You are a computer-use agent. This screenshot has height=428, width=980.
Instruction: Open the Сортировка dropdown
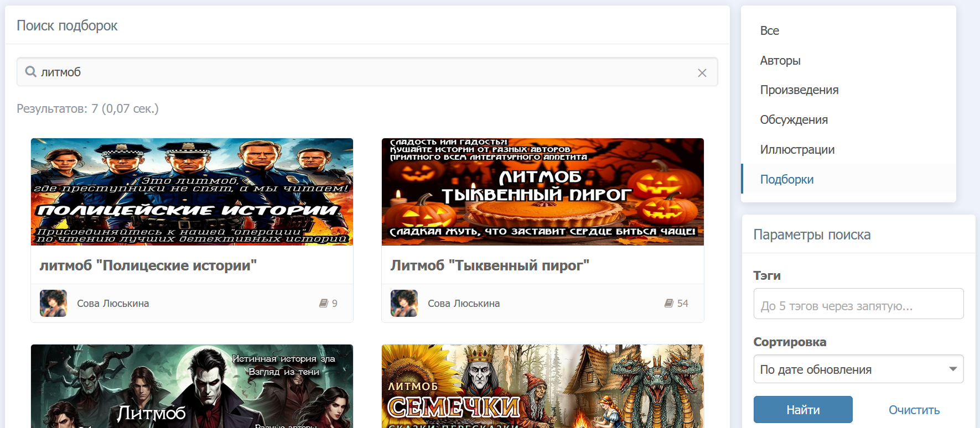[x=858, y=369]
